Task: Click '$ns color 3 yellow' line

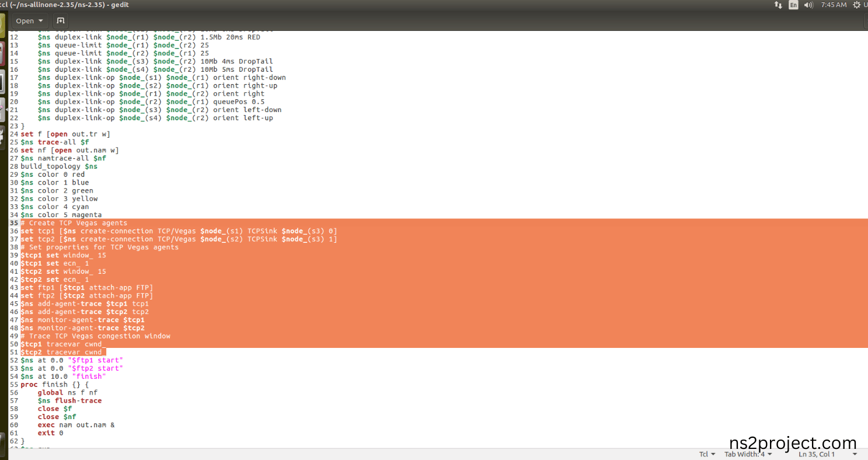Action: pos(59,198)
